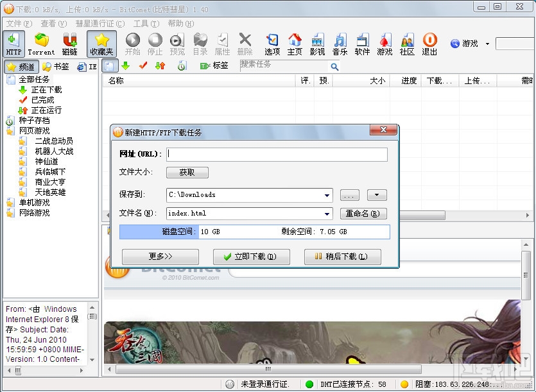Open the 社区 community icon
This screenshot has height=392, width=536.
coord(407,44)
